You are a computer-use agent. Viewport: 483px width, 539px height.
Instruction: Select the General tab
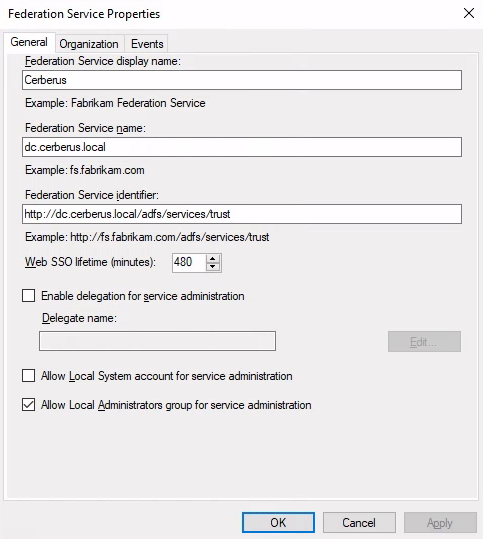coord(29,42)
